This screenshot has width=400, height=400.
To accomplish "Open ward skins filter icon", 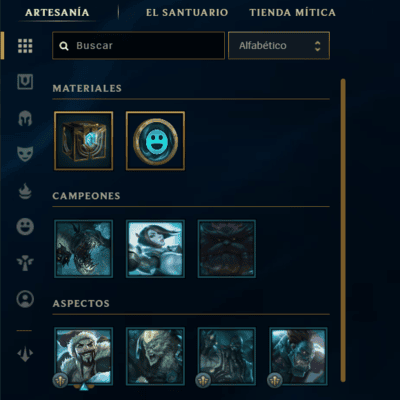I will 25,263.
